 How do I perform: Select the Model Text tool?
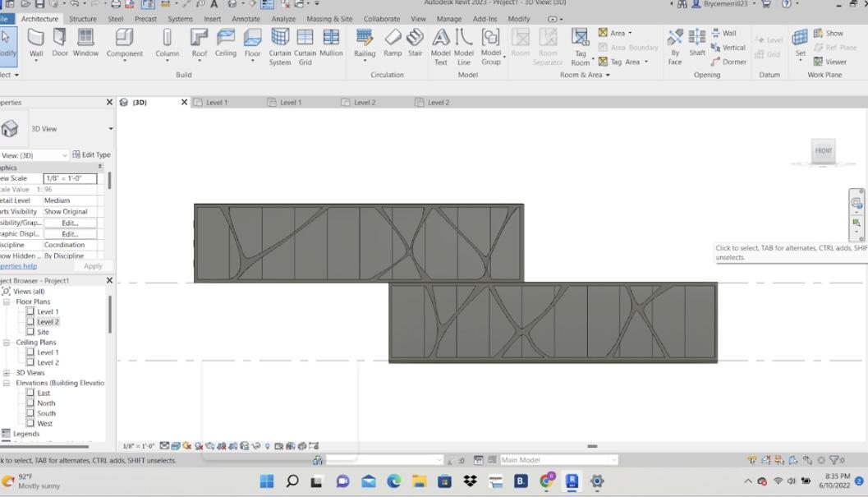point(441,47)
